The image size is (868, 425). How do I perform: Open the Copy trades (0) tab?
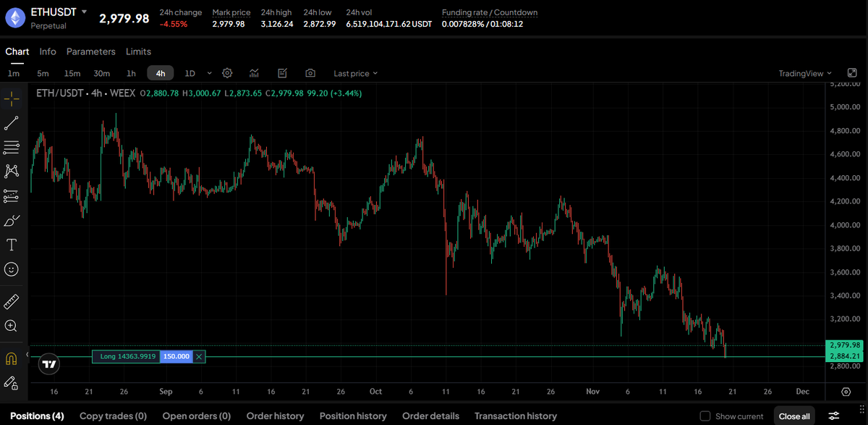pos(113,416)
